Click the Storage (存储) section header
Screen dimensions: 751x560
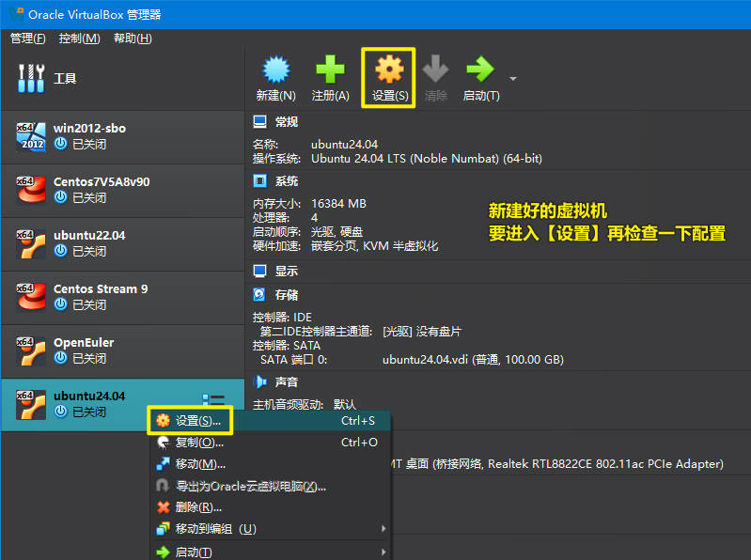coord(287,295)
